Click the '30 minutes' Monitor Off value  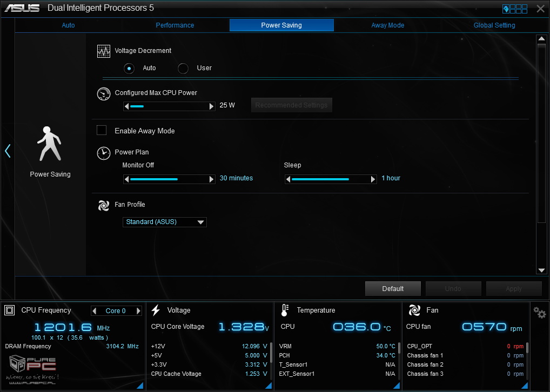(236, 178)
